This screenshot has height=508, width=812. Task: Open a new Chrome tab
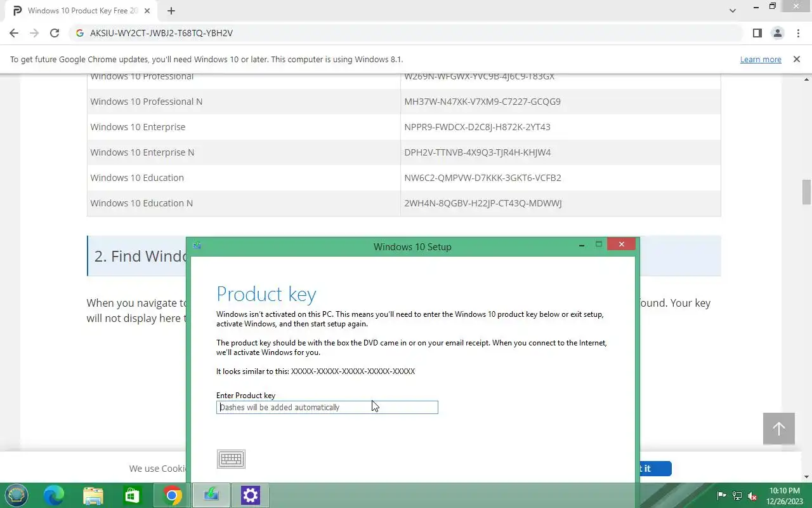coord(171,11)
